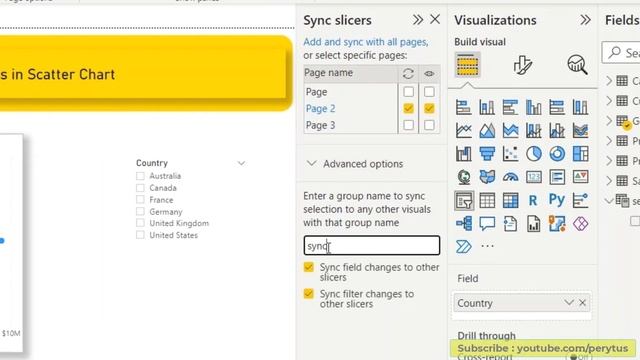Viewport: 640px width, 360px height.
Task: Disable Sync filter changes to other slicers
Action: [309, 294]
